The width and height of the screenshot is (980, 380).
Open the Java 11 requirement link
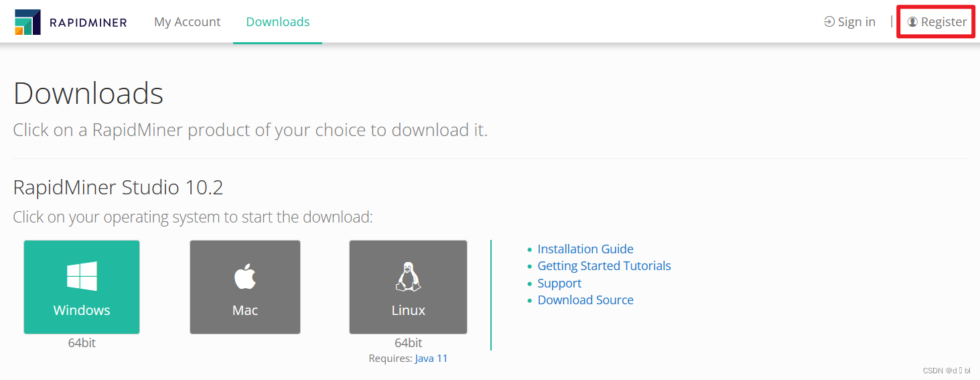[x=431, y=359]
